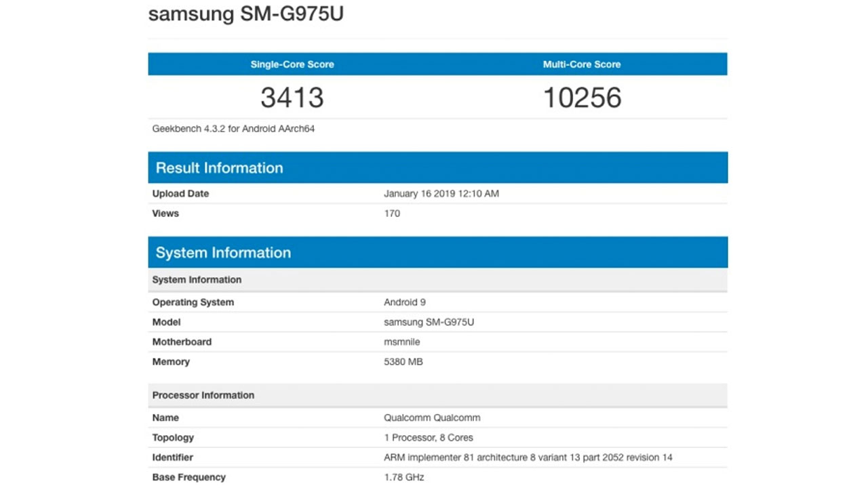The height and width of the screenshot is (488, 868).
Task: Select the ARM implementer 81 identifier value
Action: pos(528,457)
